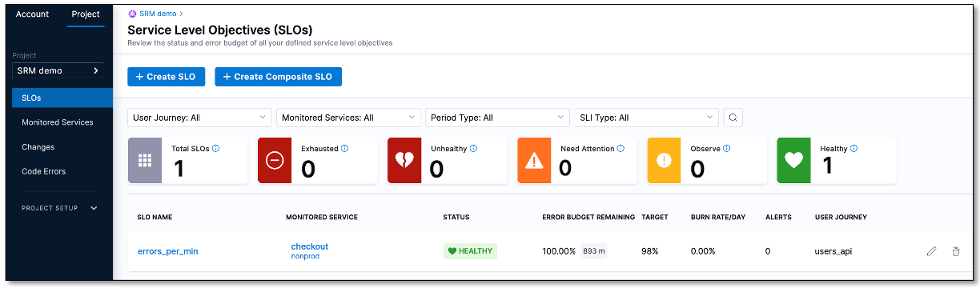Click the Healthy green heart icon

pos(793,160)
